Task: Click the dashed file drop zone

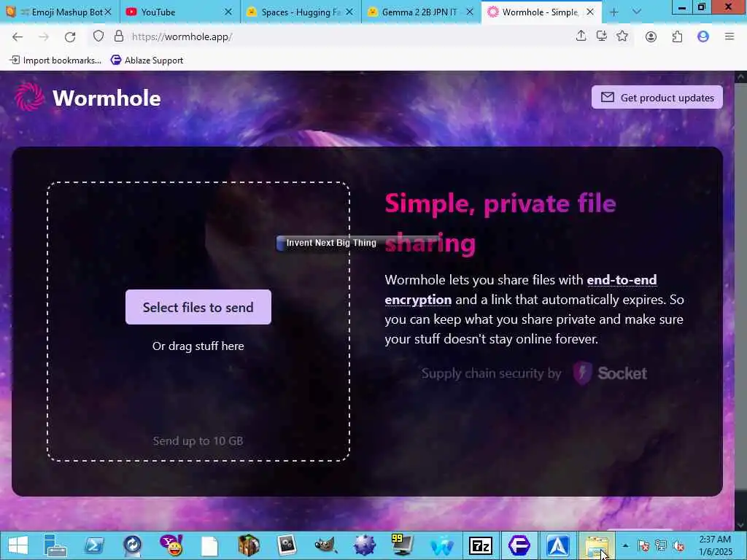Action: pyautogui.click(x=198, y=322)
